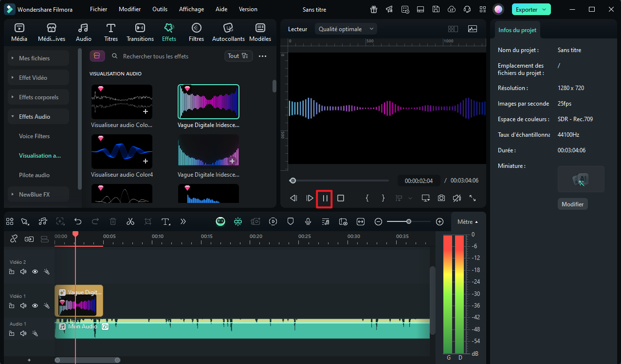Zoom in timeline with plus button
The width and height of the screenshot is (621, 364).
coord(439,221)
